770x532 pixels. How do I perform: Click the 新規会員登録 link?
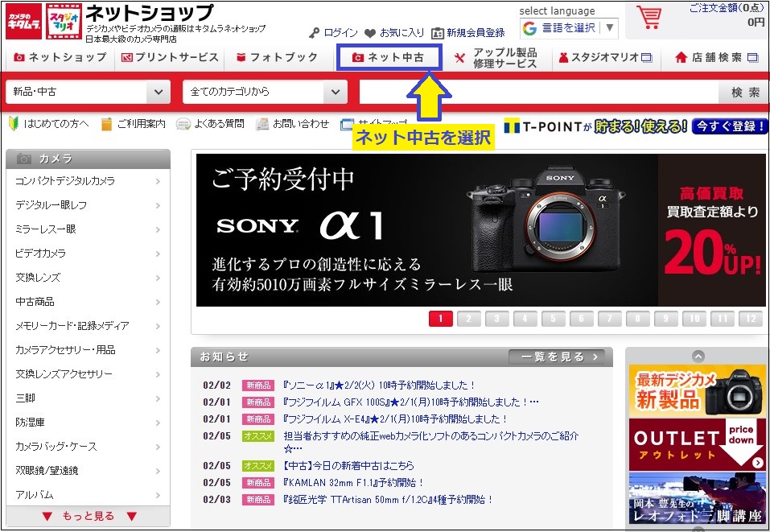pyautogui.click(x=476, y=33)
